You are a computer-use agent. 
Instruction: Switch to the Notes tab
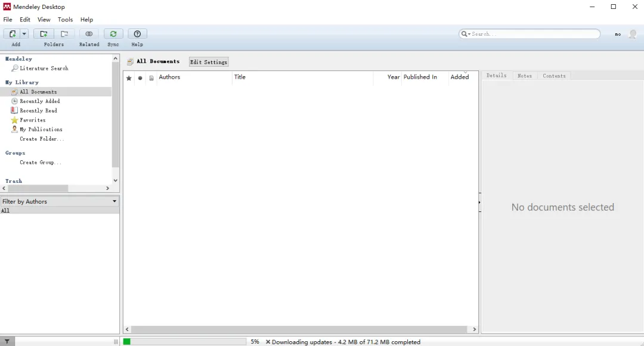(x=525, y=76)
